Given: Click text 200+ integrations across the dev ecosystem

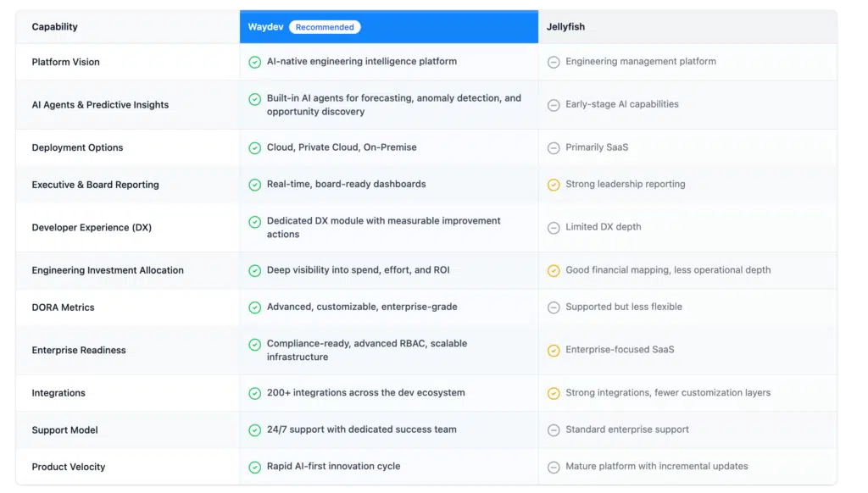Looking at the screenshot, I should point(366,392).
